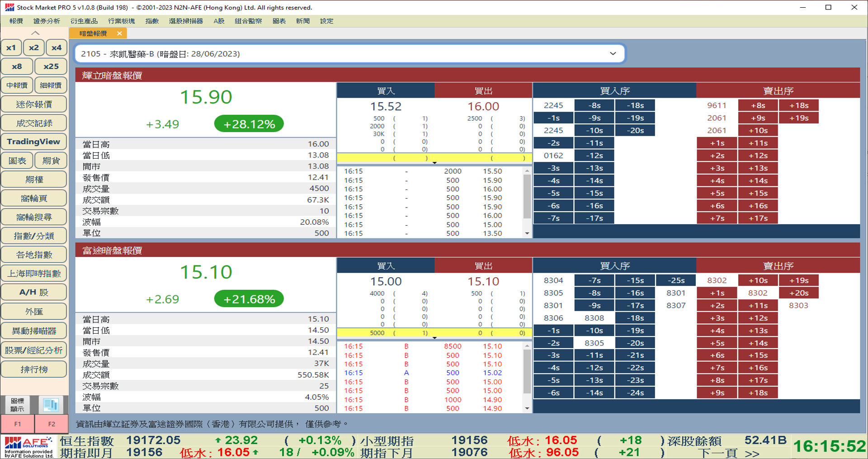Open 外匯 page
Image resolution: width=868 pixels, height=459 pixels.
point(34,312)
